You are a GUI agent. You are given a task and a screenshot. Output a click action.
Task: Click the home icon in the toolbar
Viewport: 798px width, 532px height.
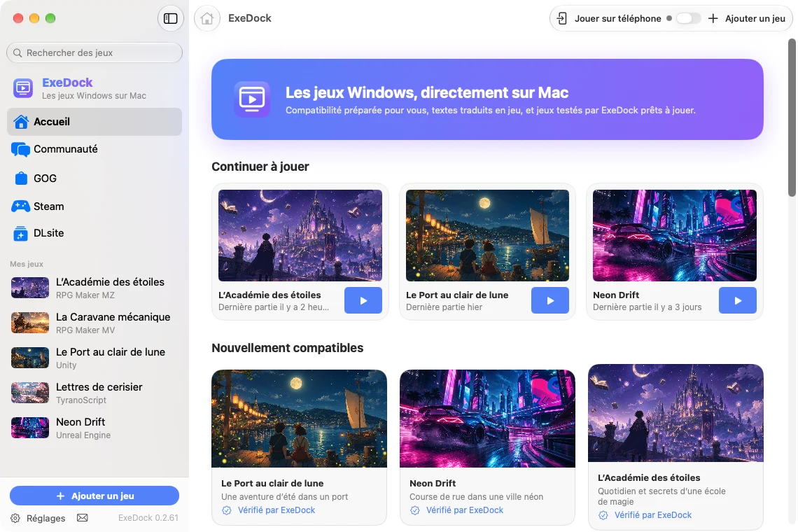click(206, 18)
